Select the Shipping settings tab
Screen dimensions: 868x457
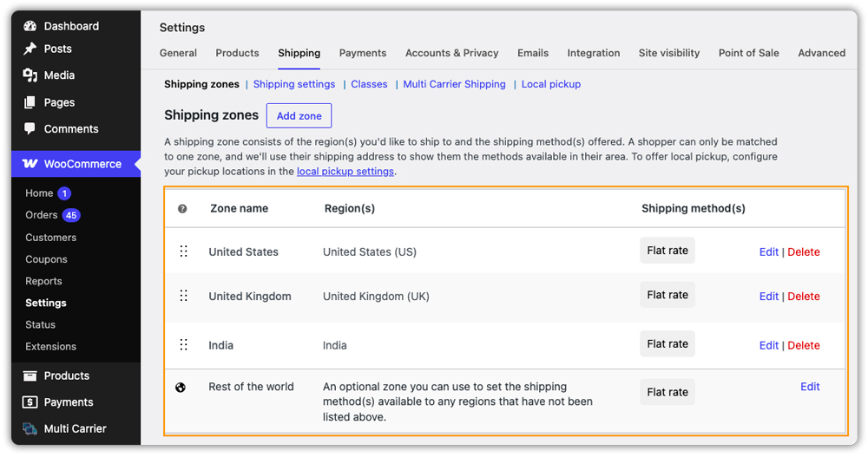299,53
